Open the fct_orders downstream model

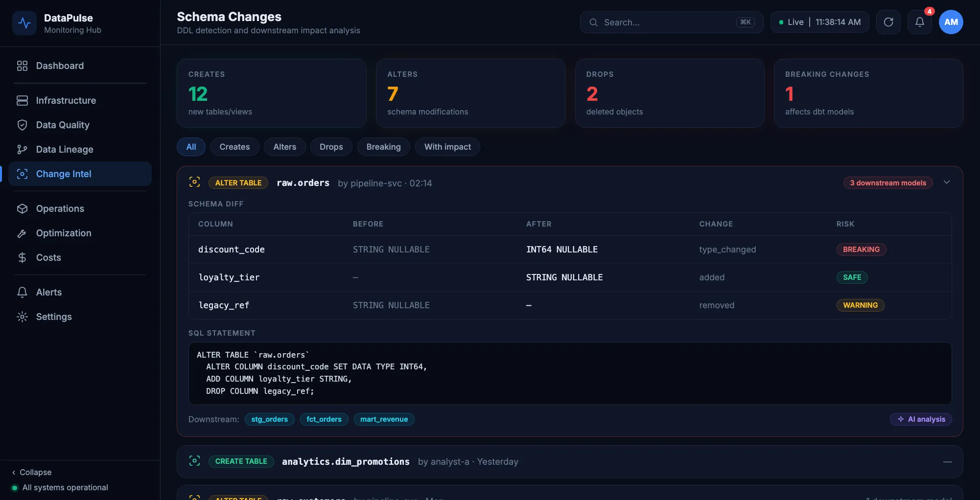click(x=324, y=419)
